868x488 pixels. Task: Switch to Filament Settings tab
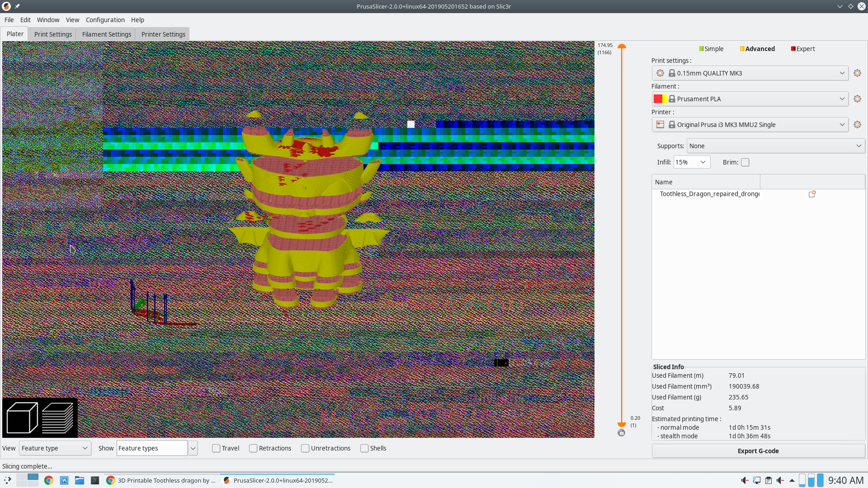tap(107, 34)
